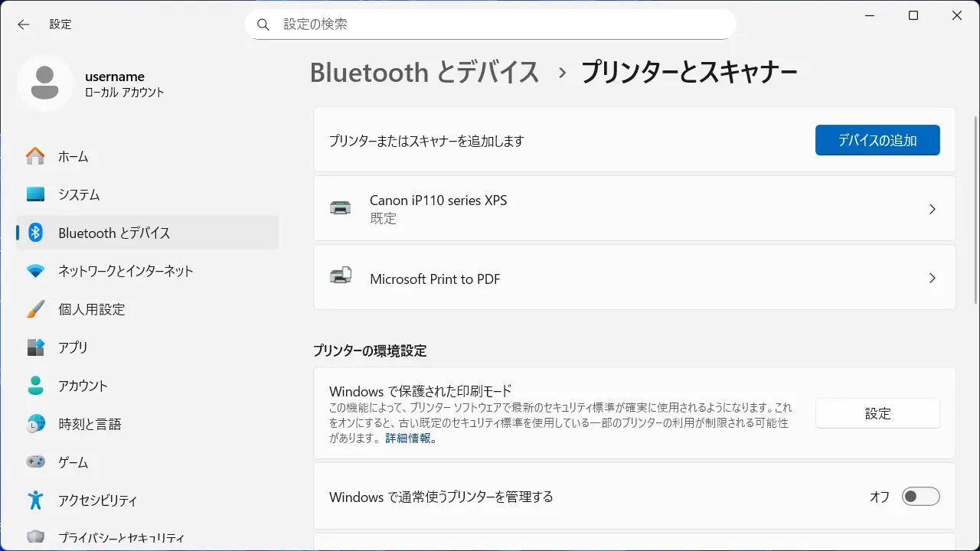Expand Microsoft Print to PDF chevron
980x551 pixels.
pos(932,279)
